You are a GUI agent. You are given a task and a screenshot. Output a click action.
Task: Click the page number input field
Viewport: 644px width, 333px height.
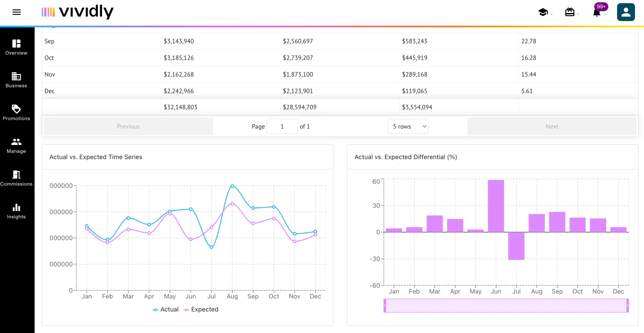pyautogui.click(x=282, y=127)
